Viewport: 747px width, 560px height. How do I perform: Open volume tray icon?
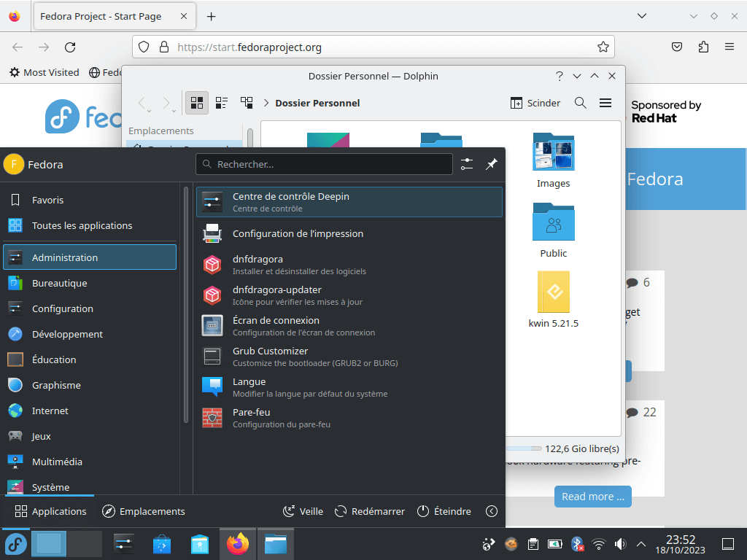click(620, 544)
